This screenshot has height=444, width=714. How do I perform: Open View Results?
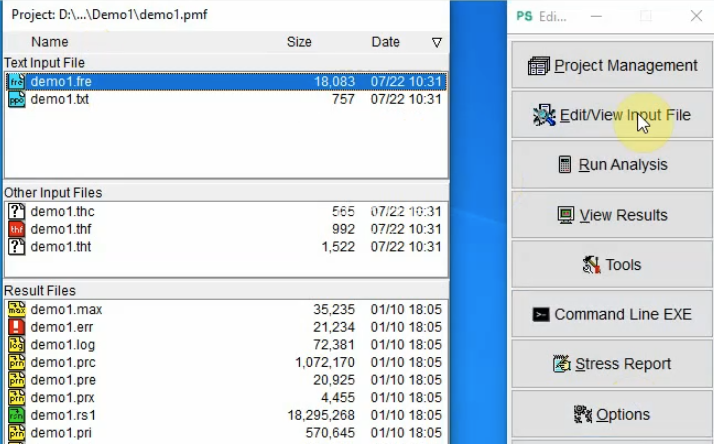[611, 215]
